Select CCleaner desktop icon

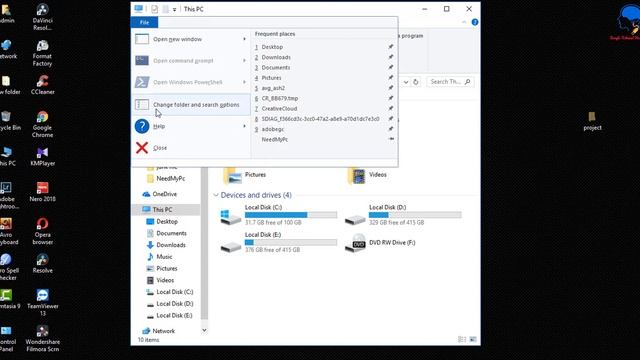click(x=42, y=85)
